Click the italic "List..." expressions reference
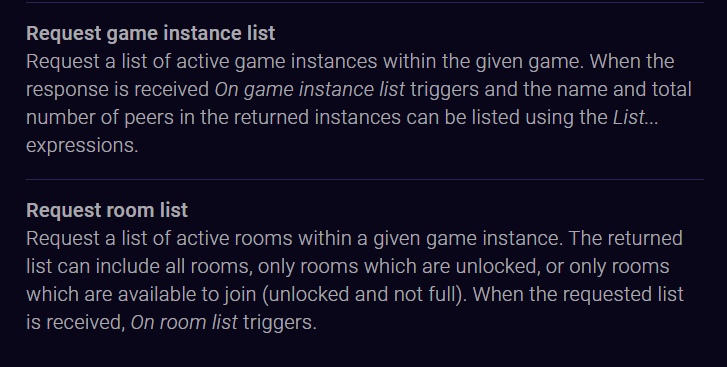The image size is (727, 367). 635,118
